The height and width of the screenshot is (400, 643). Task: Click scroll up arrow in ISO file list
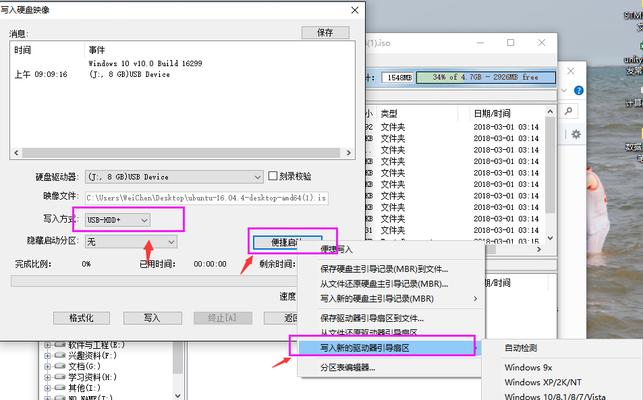point(550,112)
